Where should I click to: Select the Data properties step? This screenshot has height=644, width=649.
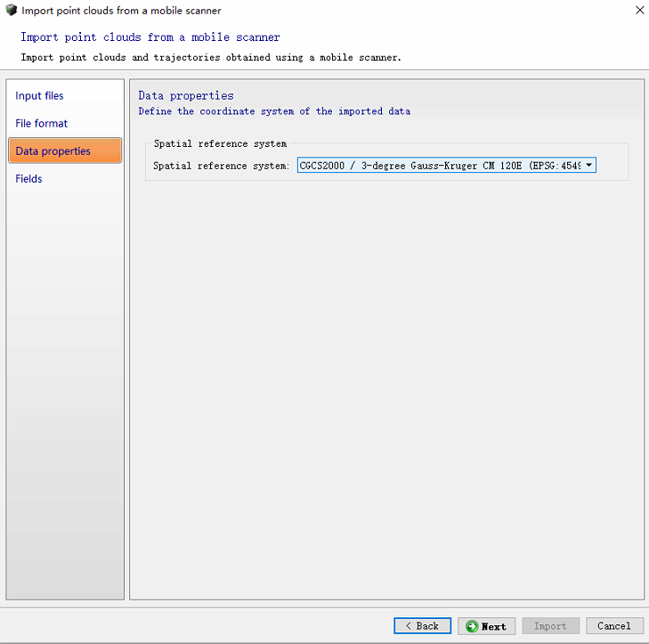(x=65, y=151)
